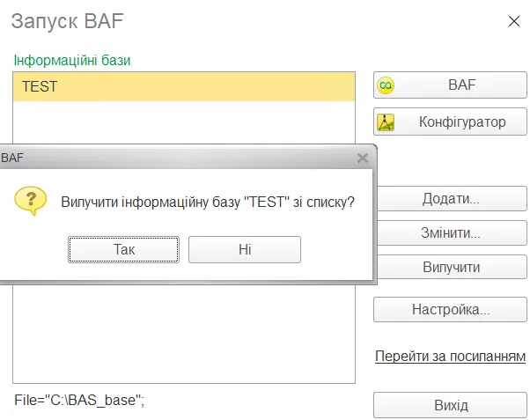
Task: Close the Запуск BAF launcher window
Action: (x=513, y=20)
